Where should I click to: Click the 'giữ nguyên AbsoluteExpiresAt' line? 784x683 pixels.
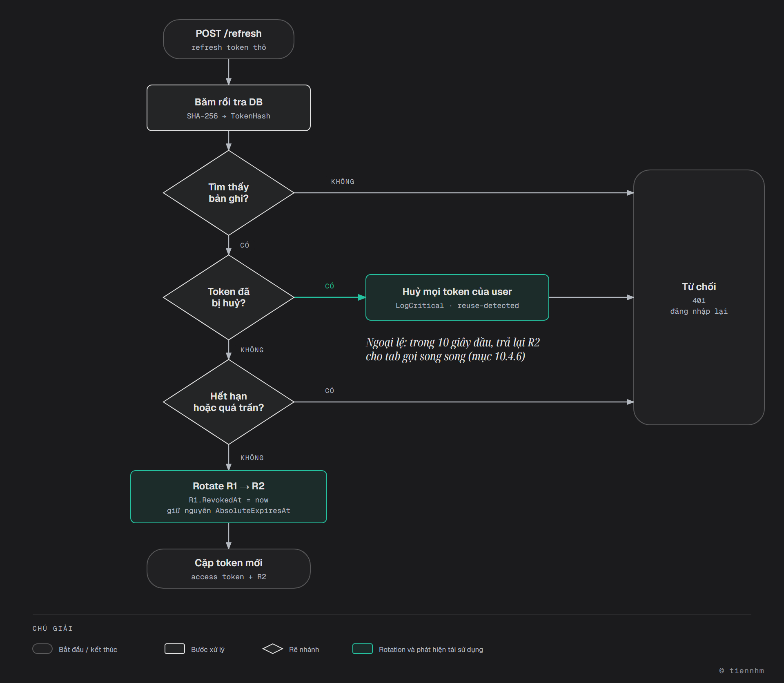tap(228, 511)
